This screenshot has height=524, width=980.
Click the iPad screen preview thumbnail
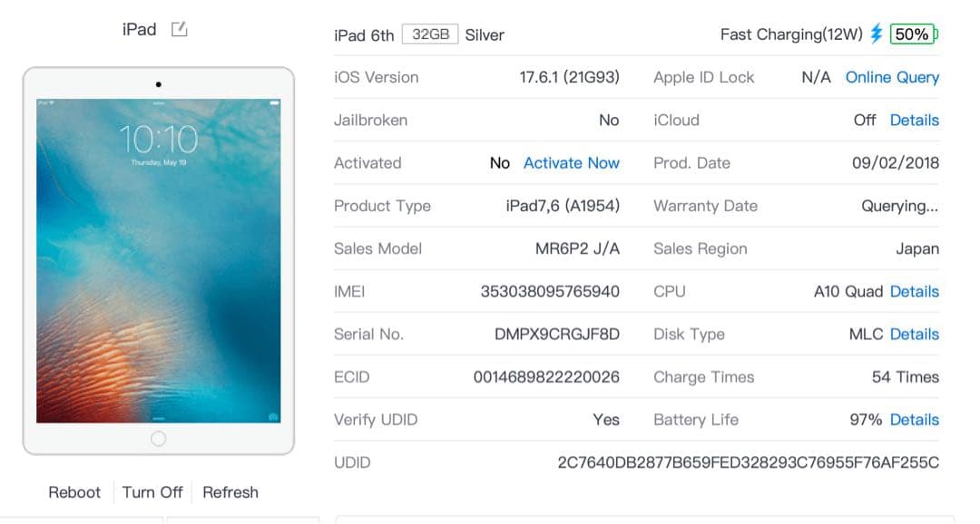point(159,258)
